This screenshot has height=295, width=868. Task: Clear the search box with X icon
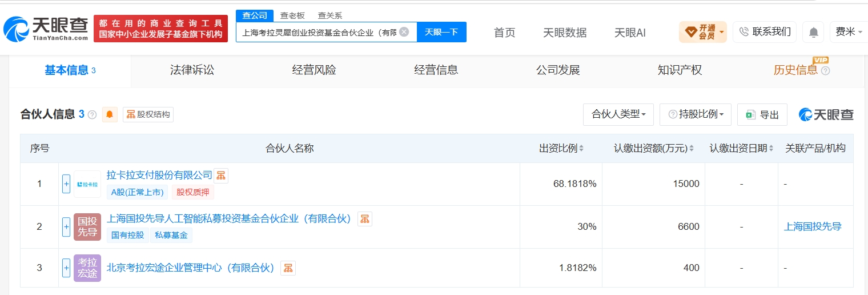coord(404,32)
